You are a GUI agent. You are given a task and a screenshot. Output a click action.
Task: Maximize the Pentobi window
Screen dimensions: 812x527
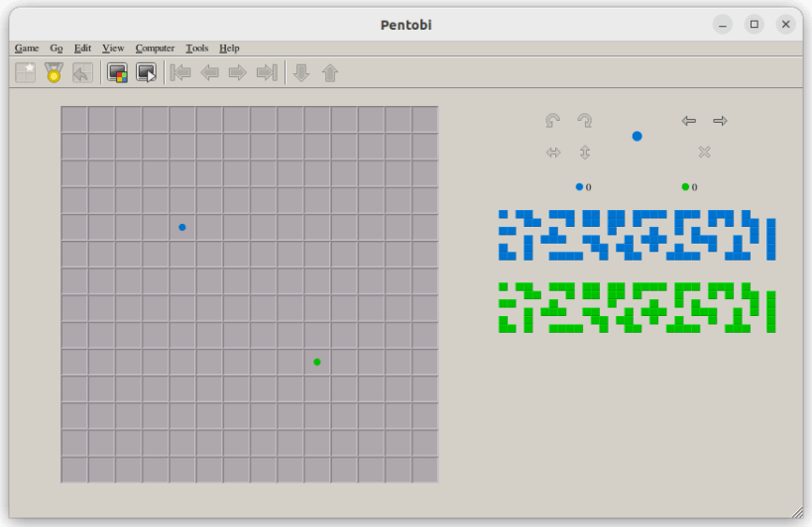[754, 25]
